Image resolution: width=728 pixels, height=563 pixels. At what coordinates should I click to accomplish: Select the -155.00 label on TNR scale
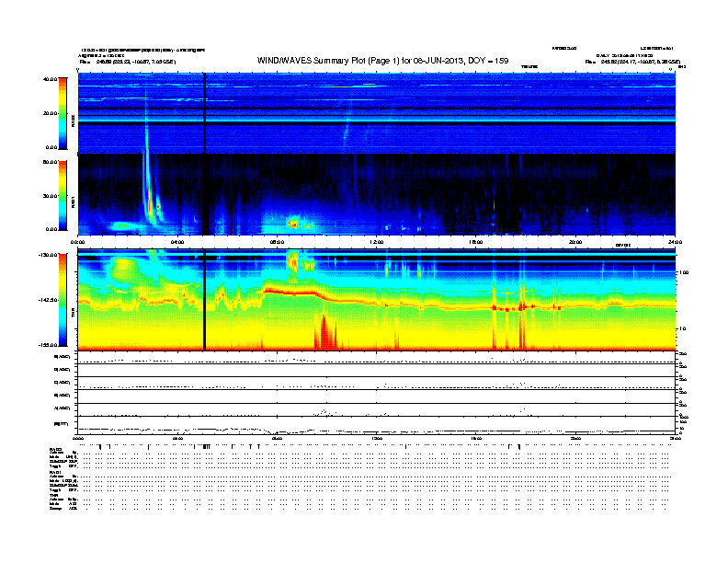49,345
